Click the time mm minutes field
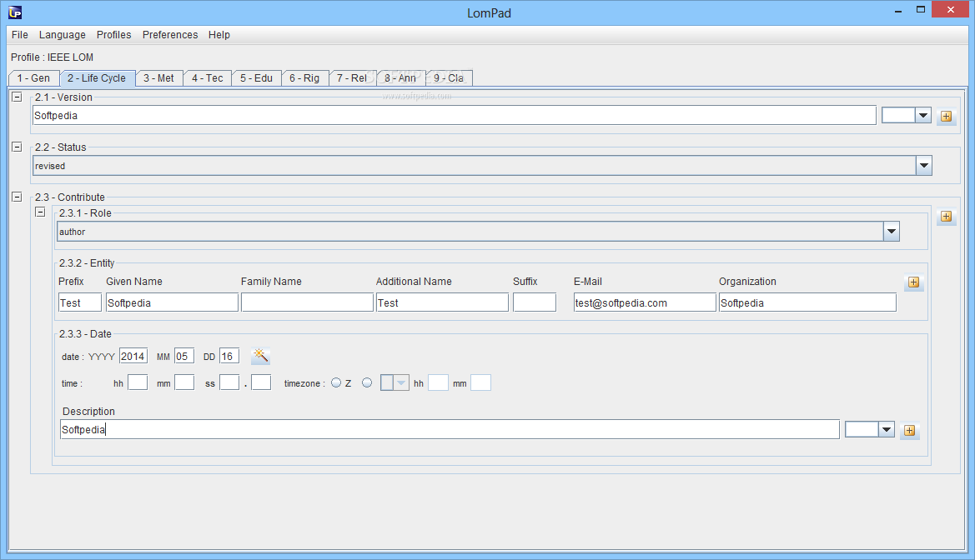 coord(184,382)
